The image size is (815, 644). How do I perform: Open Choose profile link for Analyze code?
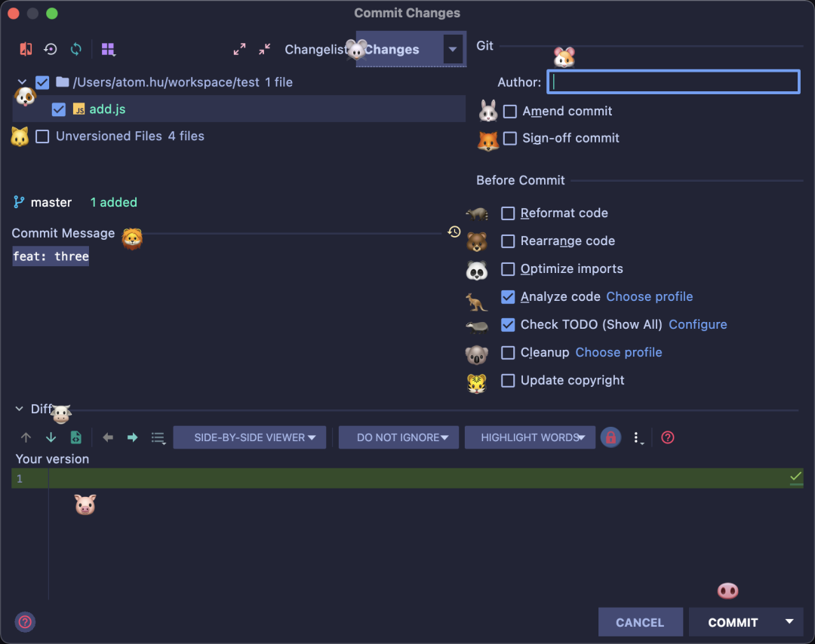(650, 296)
